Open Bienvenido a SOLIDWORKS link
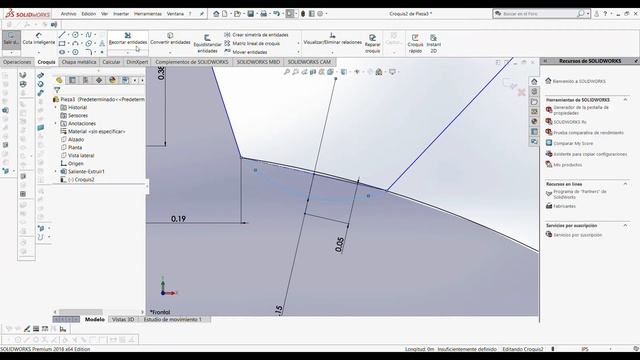640x360 pixels. click(x=576, y=81)
